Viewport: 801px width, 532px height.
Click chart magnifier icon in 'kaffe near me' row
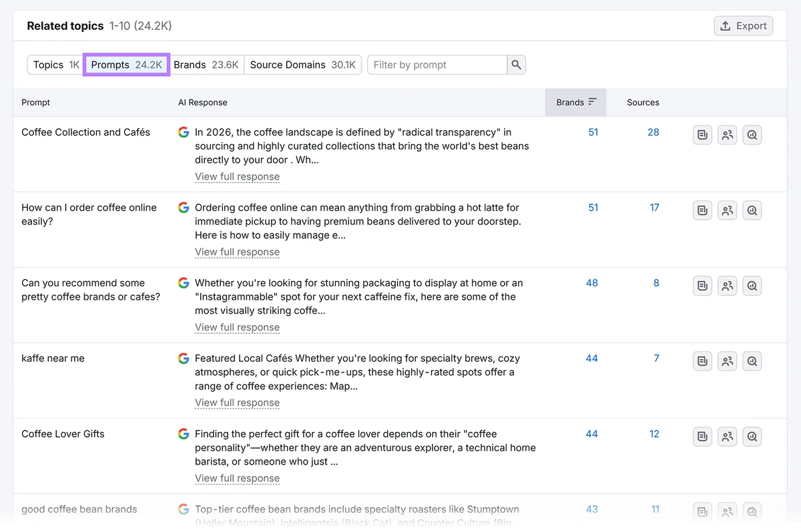752,361
